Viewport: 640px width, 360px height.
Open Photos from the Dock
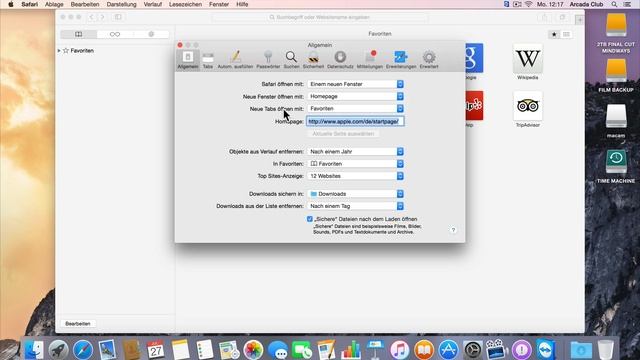click(x=253, y=350)
